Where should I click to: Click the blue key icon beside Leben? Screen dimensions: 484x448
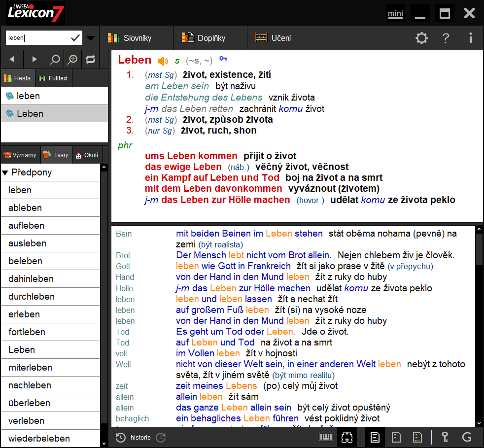223,58
